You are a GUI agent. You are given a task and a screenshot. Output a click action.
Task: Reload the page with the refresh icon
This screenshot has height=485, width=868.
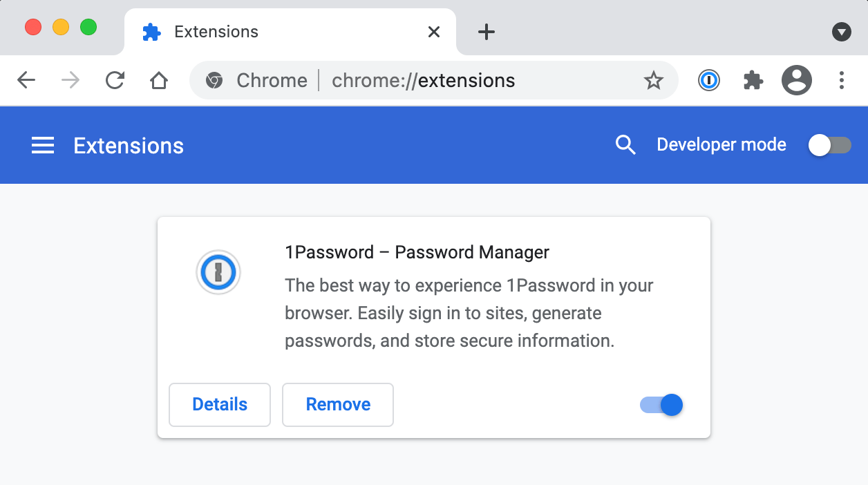click(115, 81)
